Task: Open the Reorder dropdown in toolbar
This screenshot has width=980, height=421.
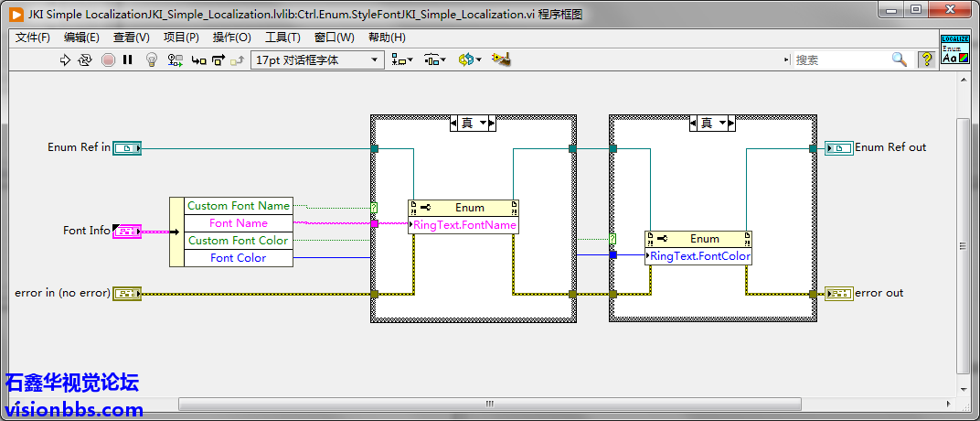Action: tap(469, 59)
